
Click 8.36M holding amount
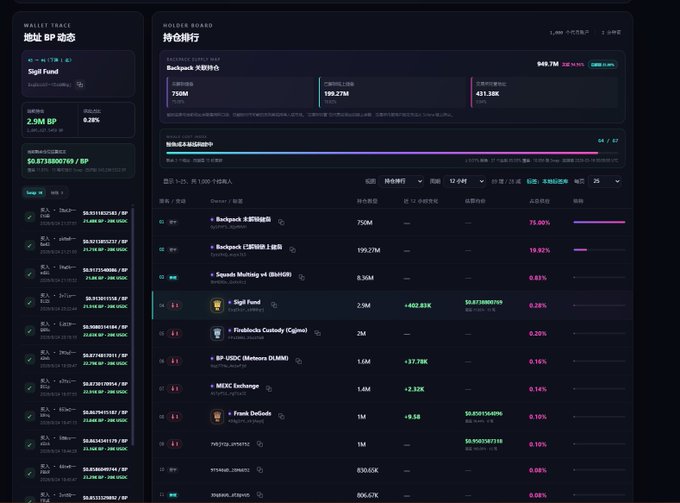tap(365, 278)
